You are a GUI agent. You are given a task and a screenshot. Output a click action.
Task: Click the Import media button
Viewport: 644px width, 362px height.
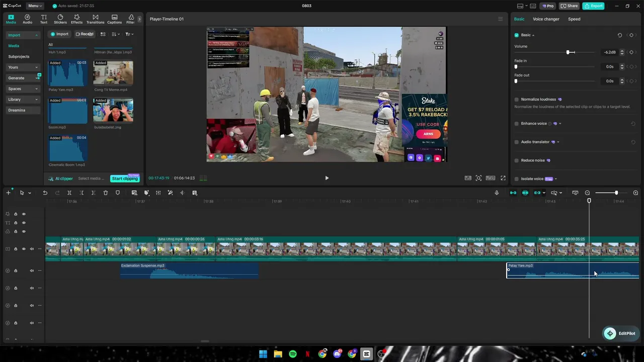[x=59, y=34]
